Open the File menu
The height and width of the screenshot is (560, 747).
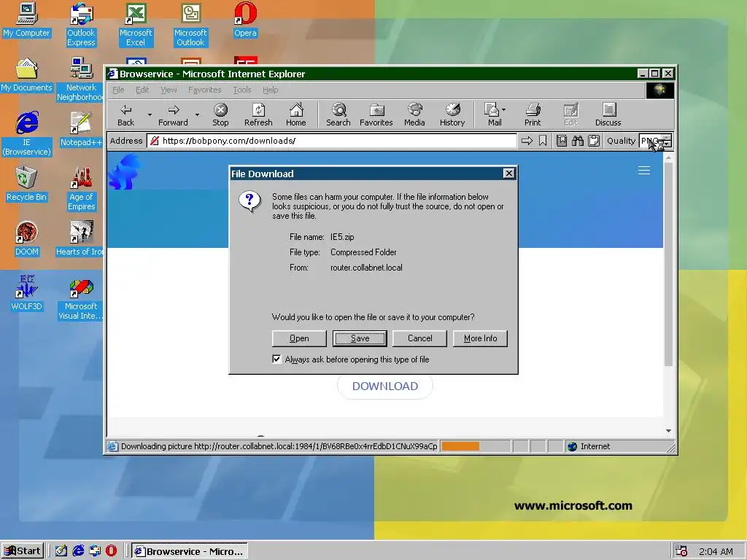pyautogui.click(x=118, y=90)
